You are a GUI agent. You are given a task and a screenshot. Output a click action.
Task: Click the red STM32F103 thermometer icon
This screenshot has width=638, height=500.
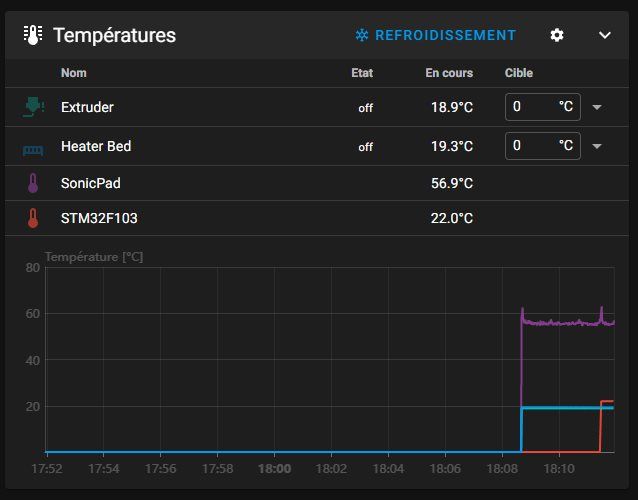(x=33, y=218)
